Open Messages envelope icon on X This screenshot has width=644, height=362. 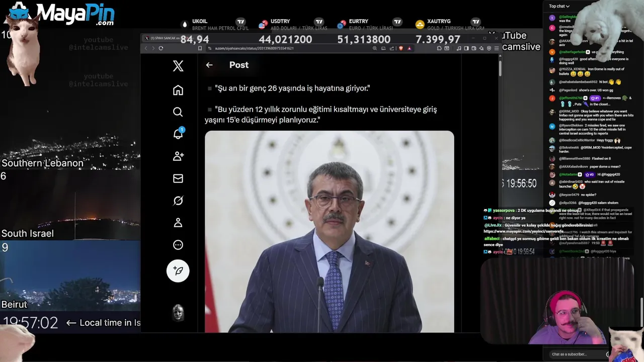point(178,178)
